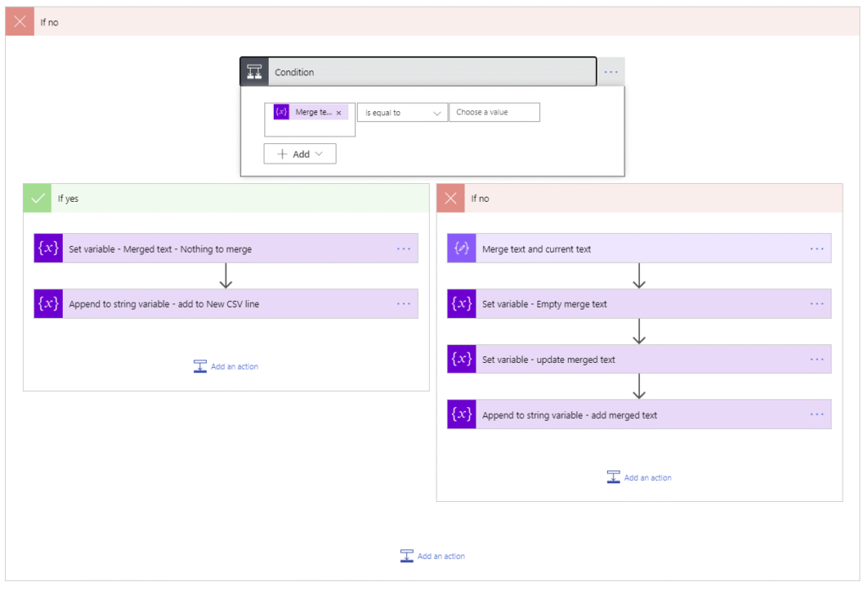Click variable icon of add merged text action
Screen dimensions: 868x591
tap(462, 415)
